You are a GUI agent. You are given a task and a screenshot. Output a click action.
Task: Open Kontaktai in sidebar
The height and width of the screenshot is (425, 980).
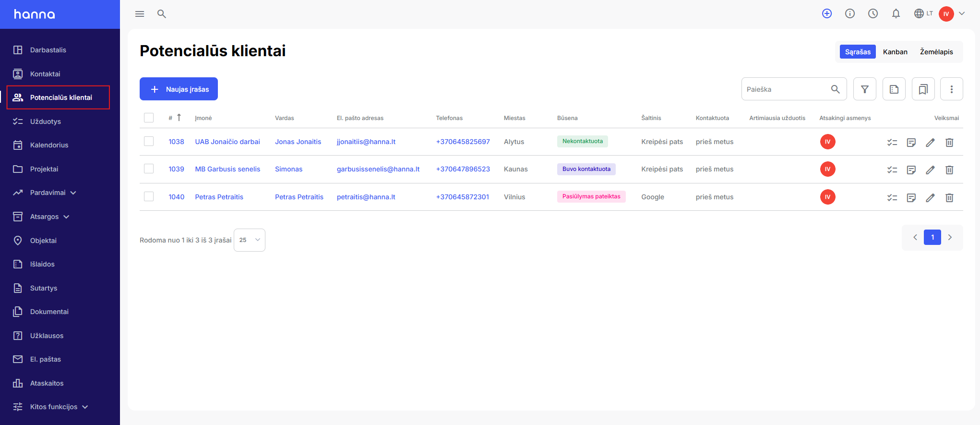click(x=45, y=74)
